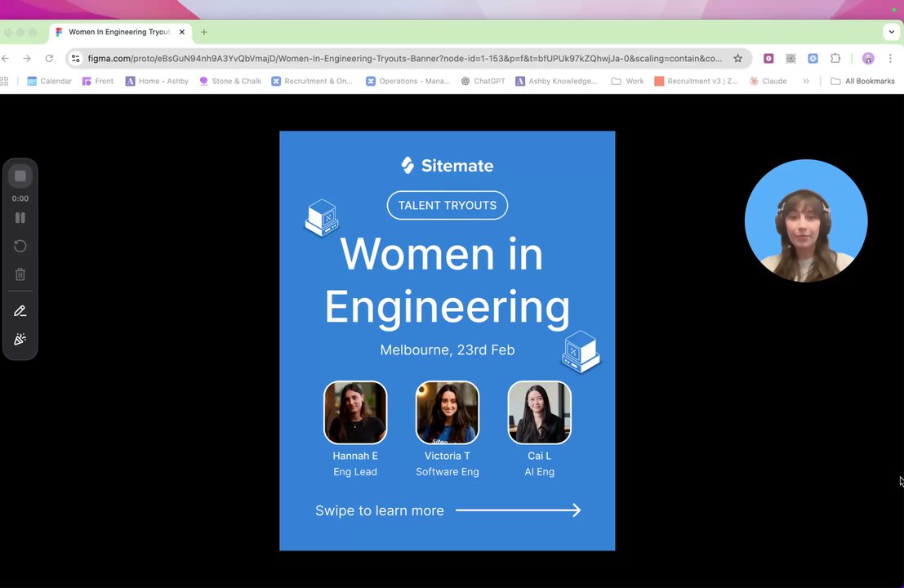Click the figma.com address bar URL
This screenshot has height=588, width=904.
[405, 58]
